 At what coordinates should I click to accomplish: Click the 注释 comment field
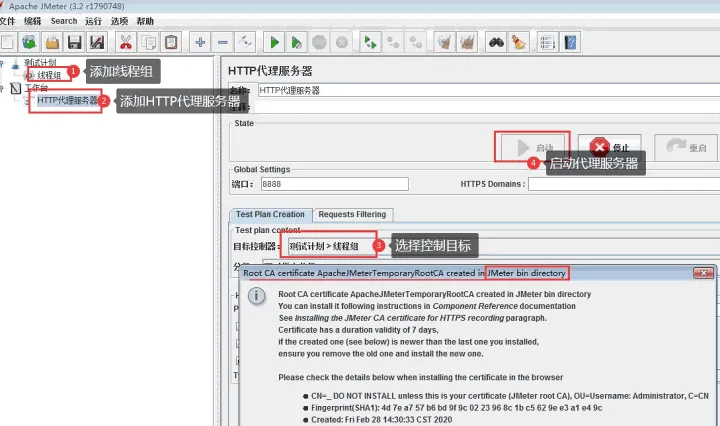(x=489, y=107)
